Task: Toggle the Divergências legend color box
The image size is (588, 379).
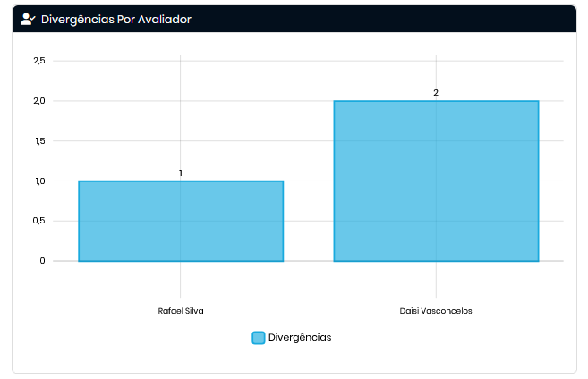Action: 259,338
